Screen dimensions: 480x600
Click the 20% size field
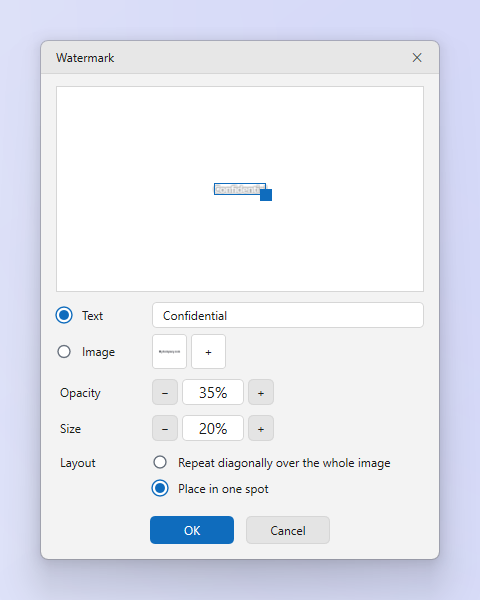(x=213, y=428)
